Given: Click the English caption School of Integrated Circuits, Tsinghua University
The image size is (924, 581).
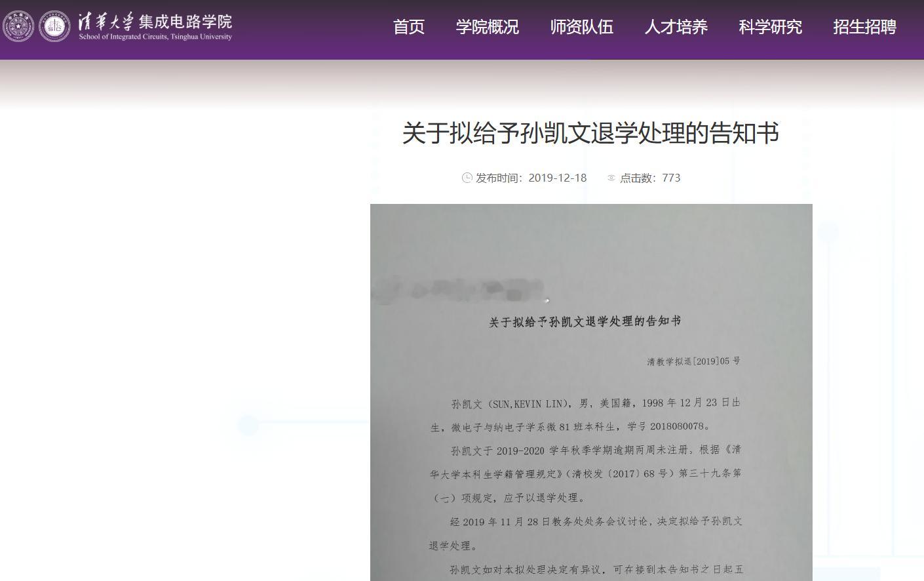Looking at the screenshot, I should tap(155, 37).
